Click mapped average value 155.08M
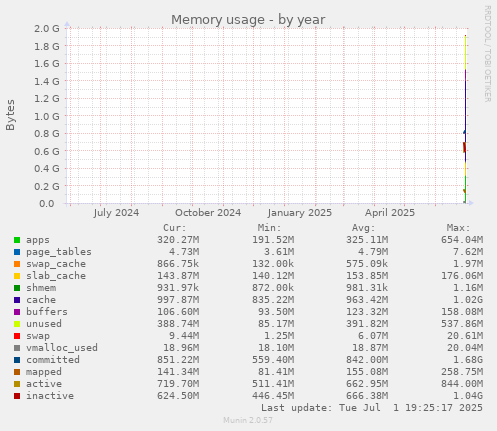The height and width of the screenshot is (431, 497). (x=367, y=372)
